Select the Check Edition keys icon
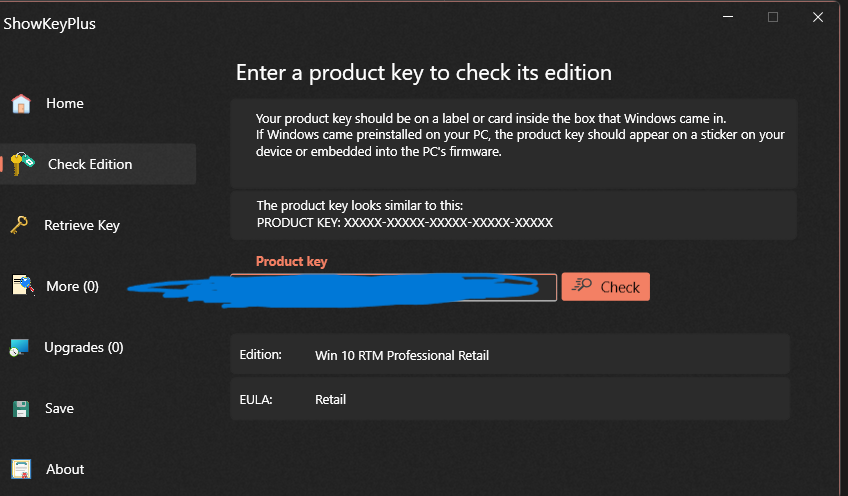Viewport: 848px width, 496px height. tap(22, 163)
